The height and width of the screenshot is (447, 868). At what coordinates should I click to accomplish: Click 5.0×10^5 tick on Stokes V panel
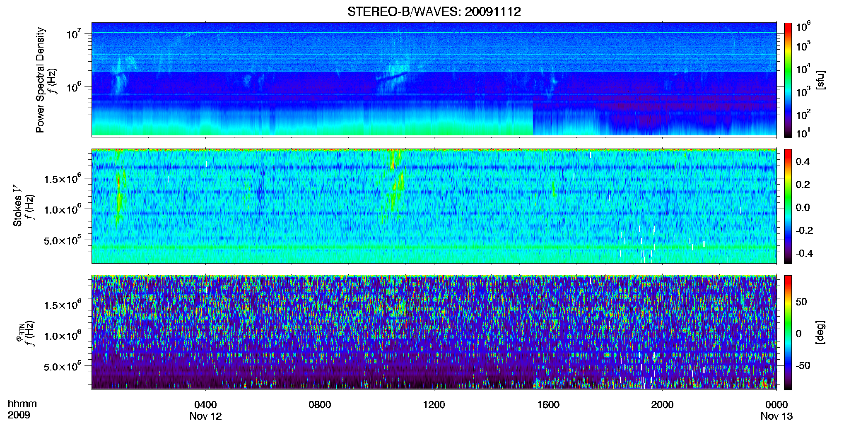click(x=63, y=240)
